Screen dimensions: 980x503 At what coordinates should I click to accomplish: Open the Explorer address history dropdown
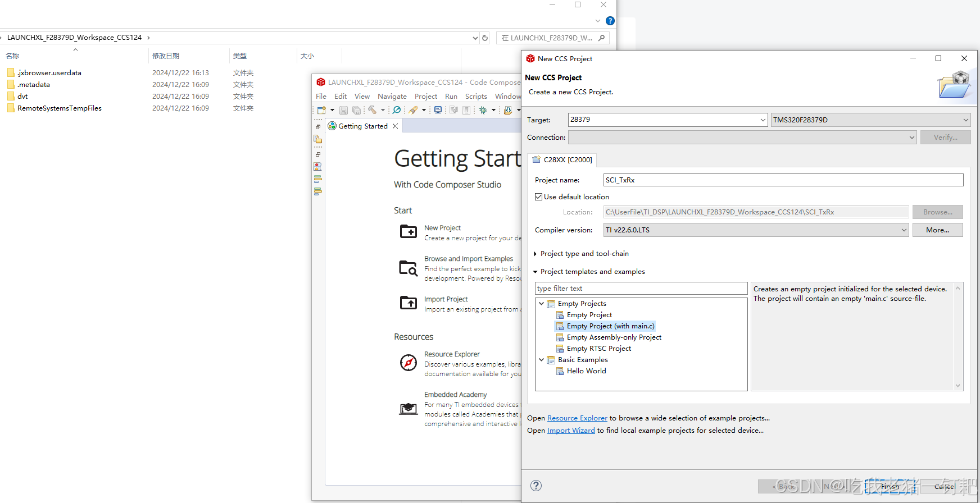point(475,38)
